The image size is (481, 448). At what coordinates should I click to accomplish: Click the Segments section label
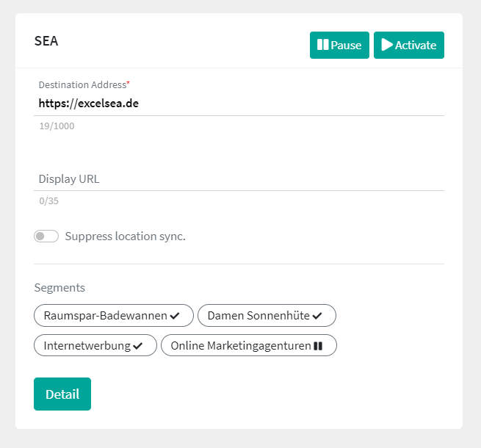[59, 288]
